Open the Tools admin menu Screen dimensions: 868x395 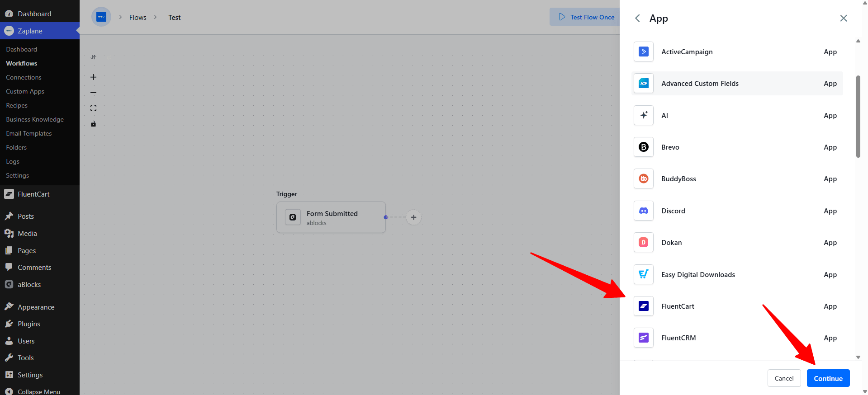point(40,357)
